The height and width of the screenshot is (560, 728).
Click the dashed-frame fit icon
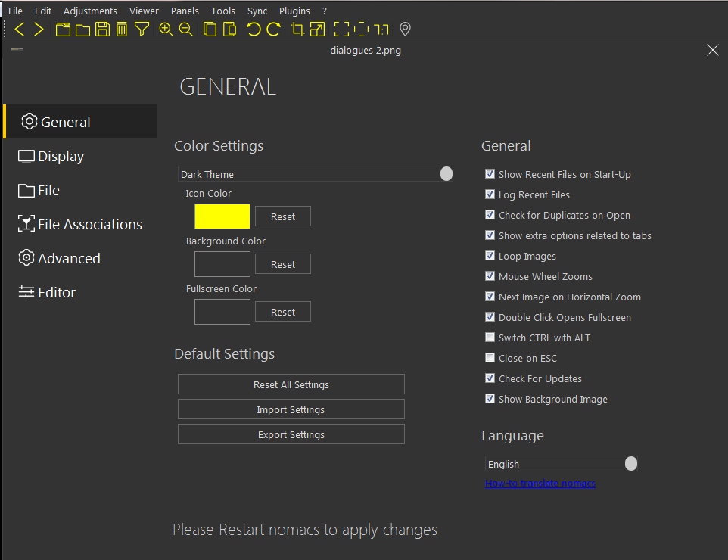361,30
